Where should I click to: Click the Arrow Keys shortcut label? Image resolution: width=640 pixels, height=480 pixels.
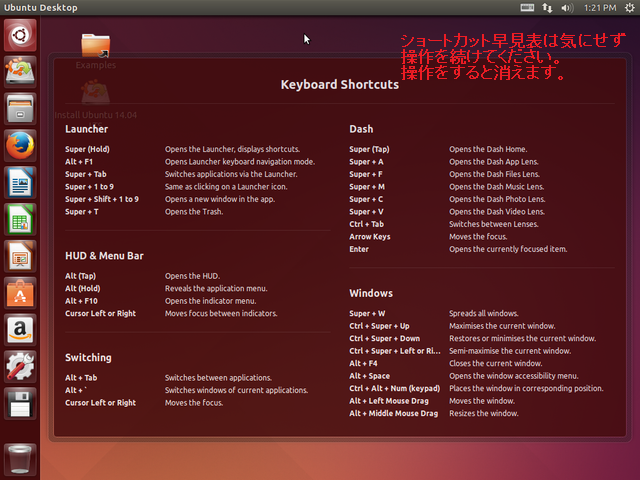click(370, 237)
